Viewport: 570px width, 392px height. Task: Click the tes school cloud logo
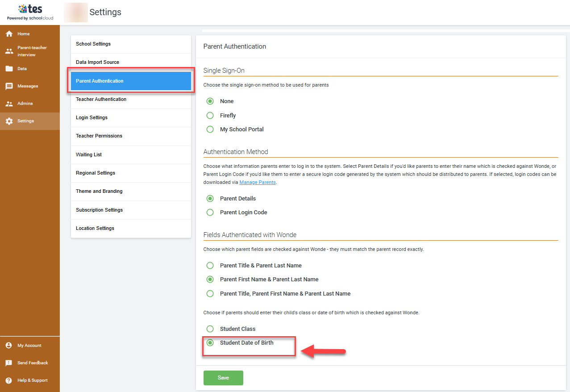[x=30, y=13]
